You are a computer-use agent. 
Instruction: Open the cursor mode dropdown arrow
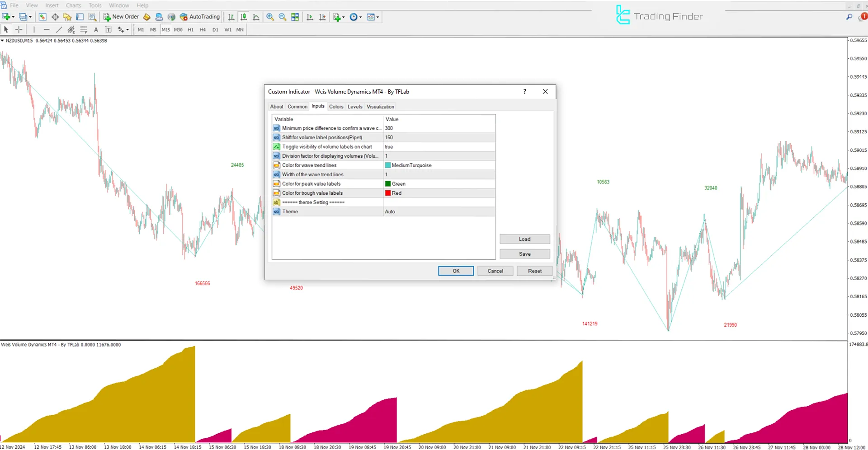click(x=127, y=29)
